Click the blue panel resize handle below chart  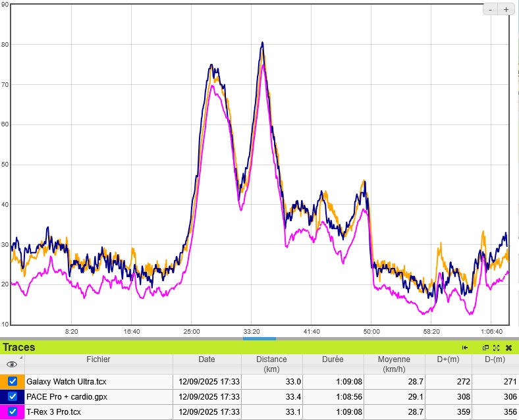click(259, 338)
